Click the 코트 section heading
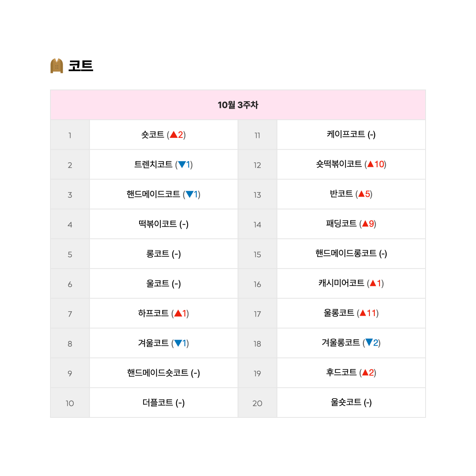The height and width of the screenshot is (476, 476). click(81, 66)
